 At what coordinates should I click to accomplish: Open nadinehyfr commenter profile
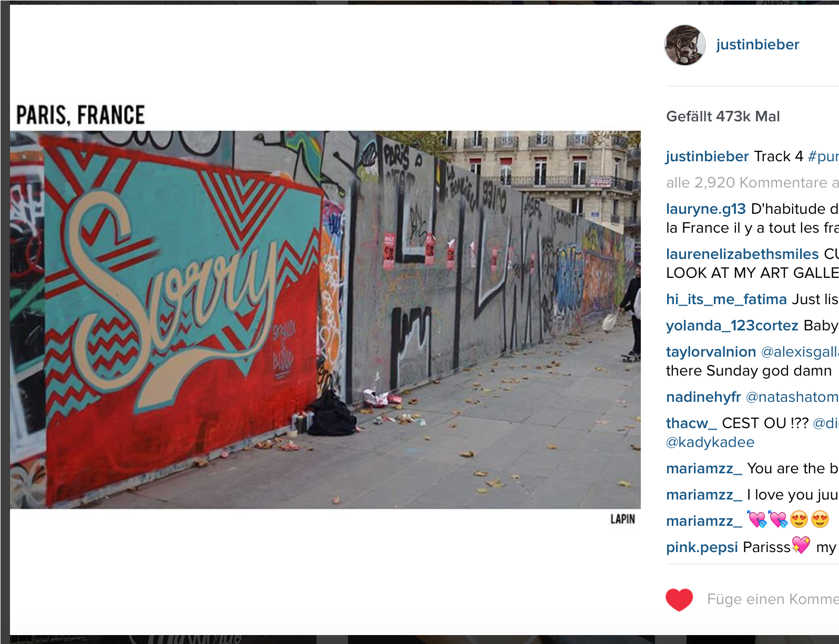point(703,397)
